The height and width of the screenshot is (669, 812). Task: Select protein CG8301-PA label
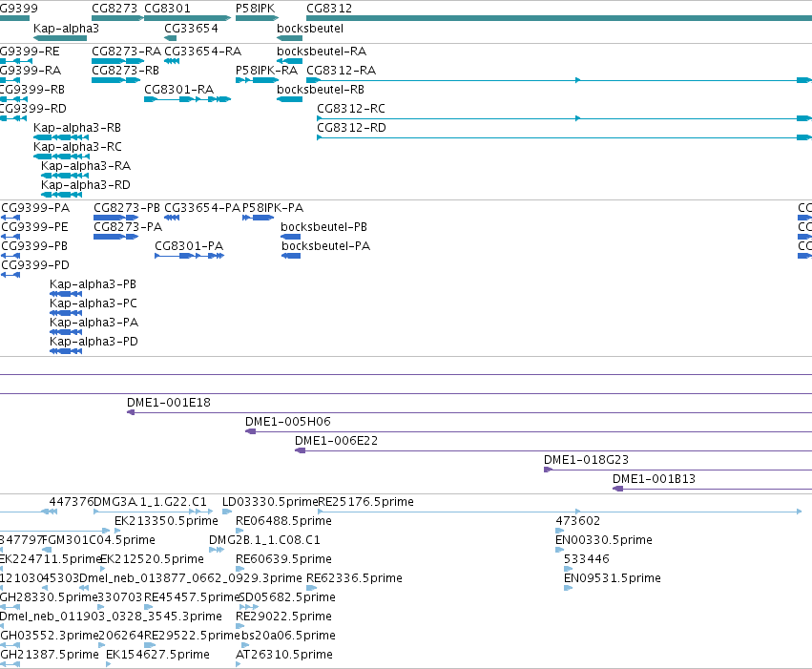[189, 246]
